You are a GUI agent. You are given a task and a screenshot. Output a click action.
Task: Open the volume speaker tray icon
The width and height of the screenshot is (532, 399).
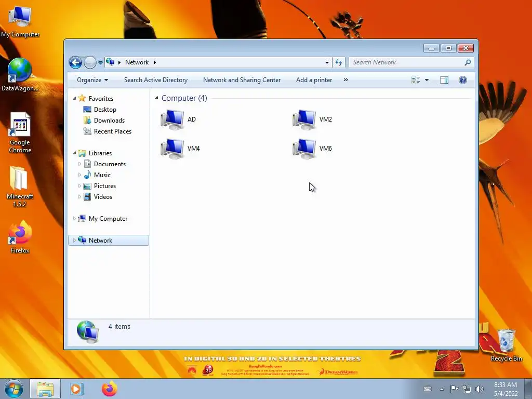pos(480,389)
